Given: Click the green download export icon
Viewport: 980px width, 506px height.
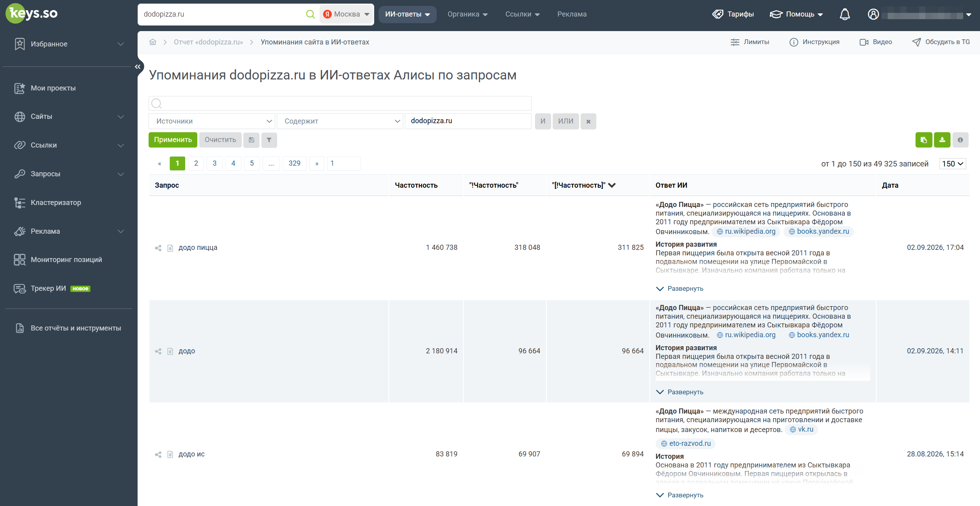Looking at the screenshot, I should [942, 140].
